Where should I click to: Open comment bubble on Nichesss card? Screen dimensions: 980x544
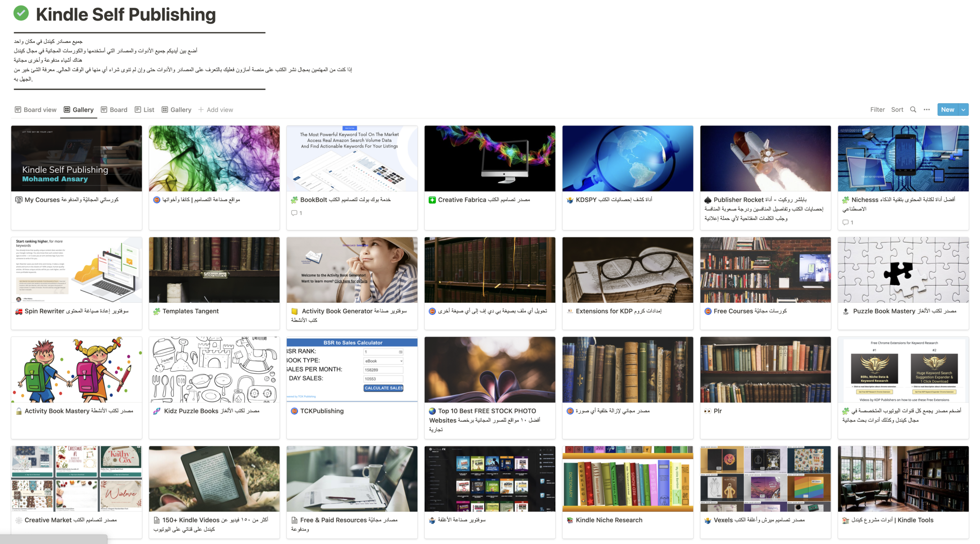[845, 222]
